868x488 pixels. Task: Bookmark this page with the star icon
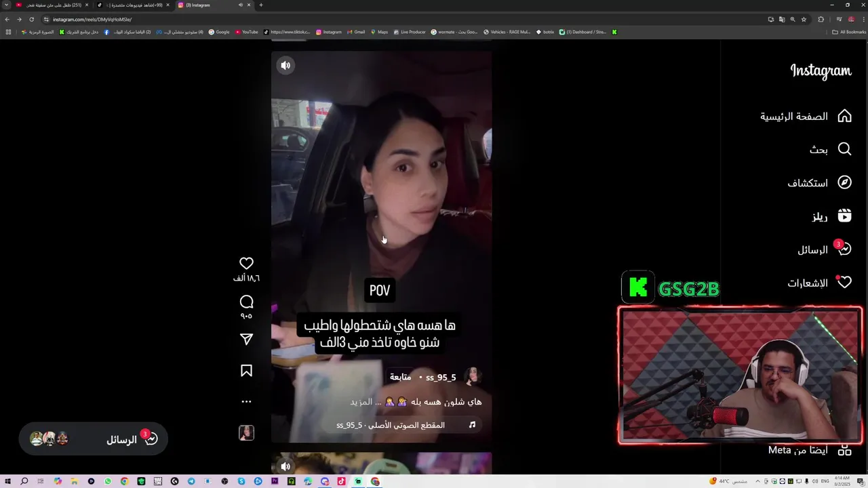[804, 20]
